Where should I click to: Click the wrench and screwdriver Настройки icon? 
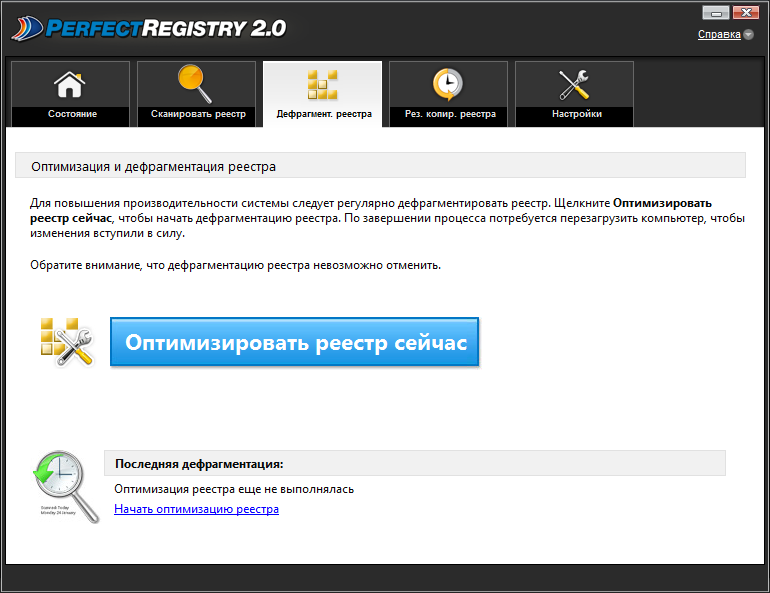tap(574, 84)
